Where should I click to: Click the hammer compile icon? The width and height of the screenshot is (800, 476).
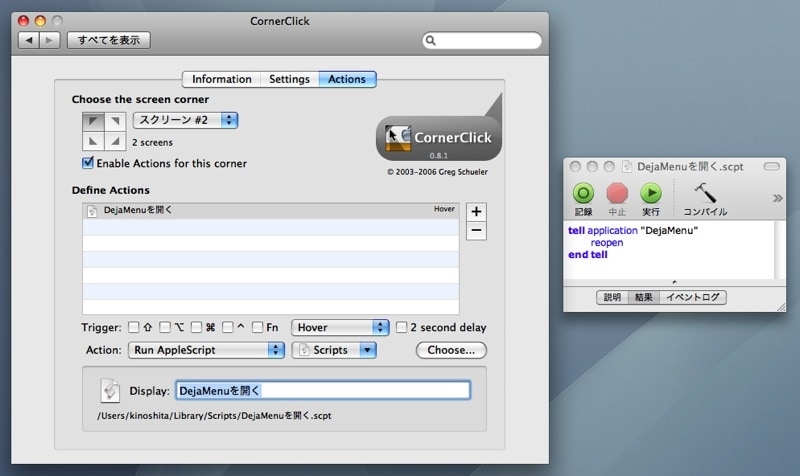click(705, 193)
